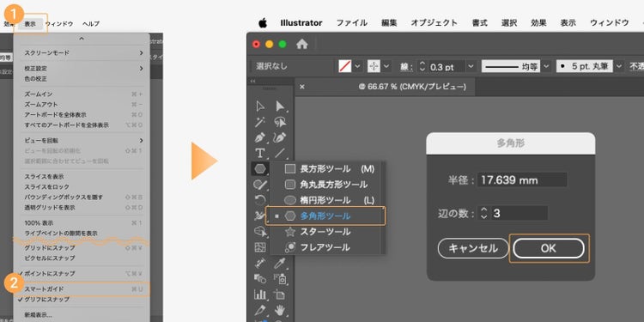Click the 半径 input field
Image resolution: width=644 pixels, height=322 pixels.
[522, 180]
